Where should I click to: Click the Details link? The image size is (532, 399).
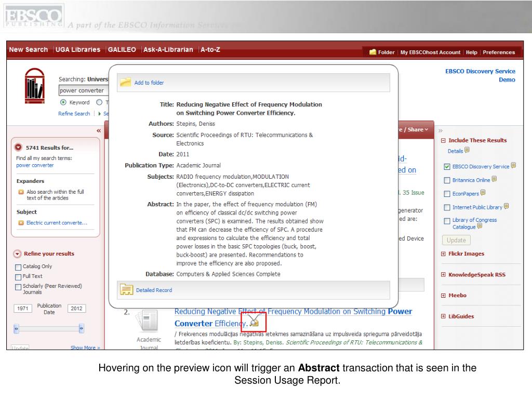tap(455, 151)
